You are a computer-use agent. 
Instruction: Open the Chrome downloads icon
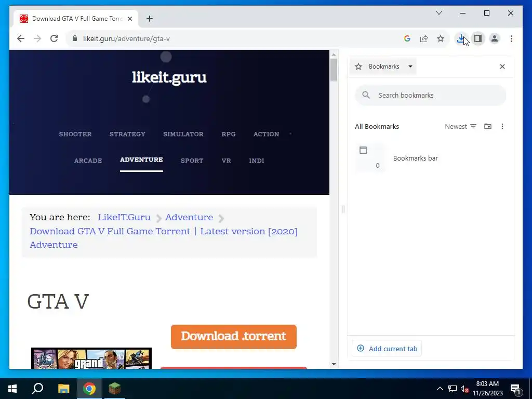tap(461, 38)
